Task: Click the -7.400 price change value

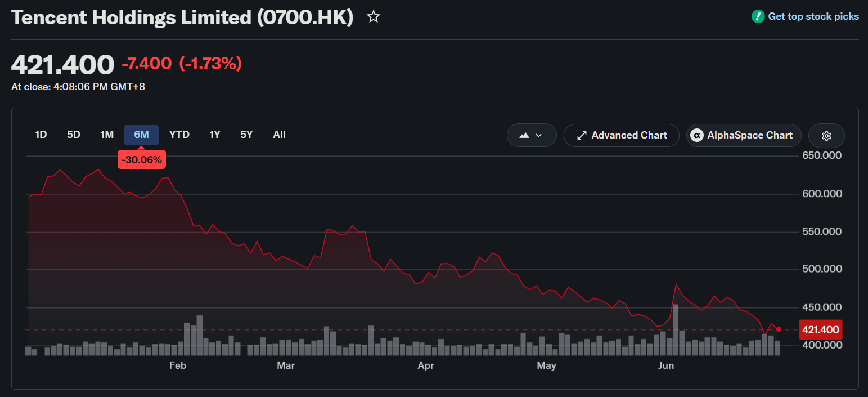Action: (147, 64)
